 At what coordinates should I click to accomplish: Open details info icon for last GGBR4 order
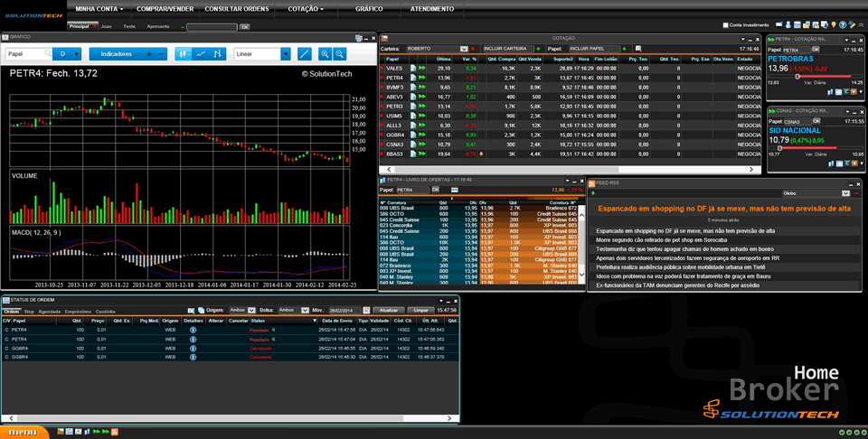click(x=193, y=357)
